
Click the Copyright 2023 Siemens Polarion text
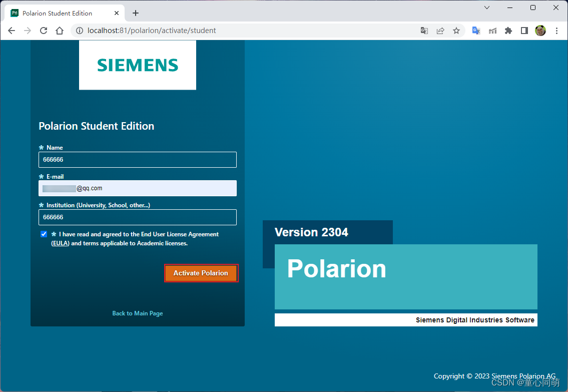(x=494, y=376)
